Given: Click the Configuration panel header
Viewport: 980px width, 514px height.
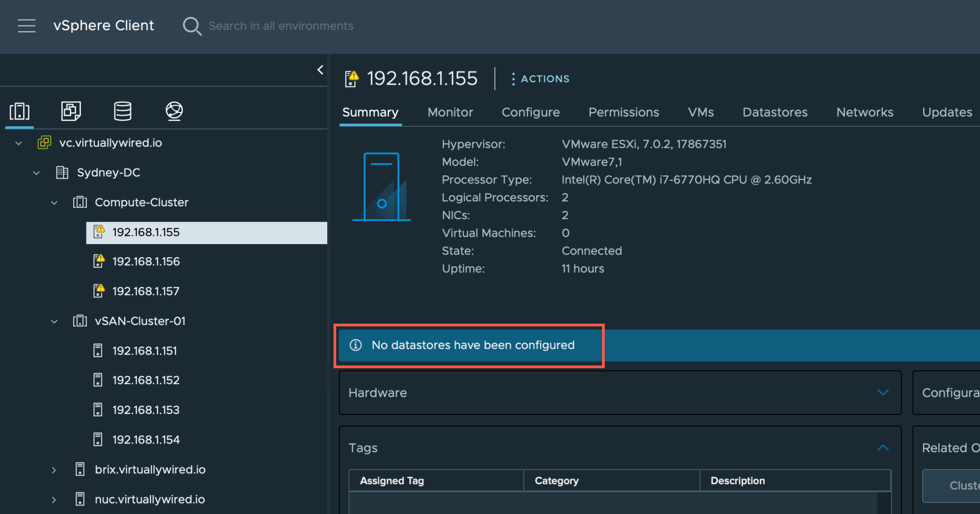Looking at the screenshot, I should click(x=947, y=393).
